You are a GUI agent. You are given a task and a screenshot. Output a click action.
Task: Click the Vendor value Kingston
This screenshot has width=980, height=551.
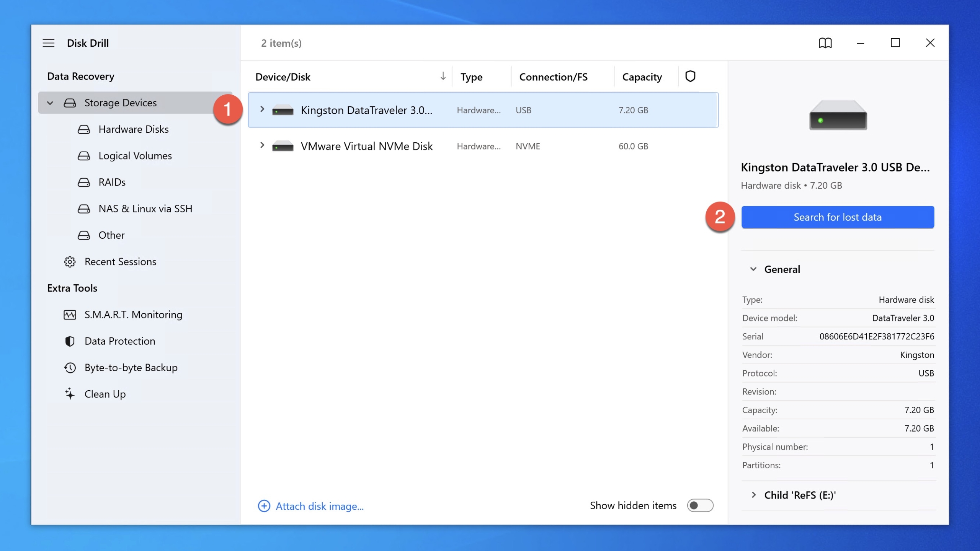(917, 355)
